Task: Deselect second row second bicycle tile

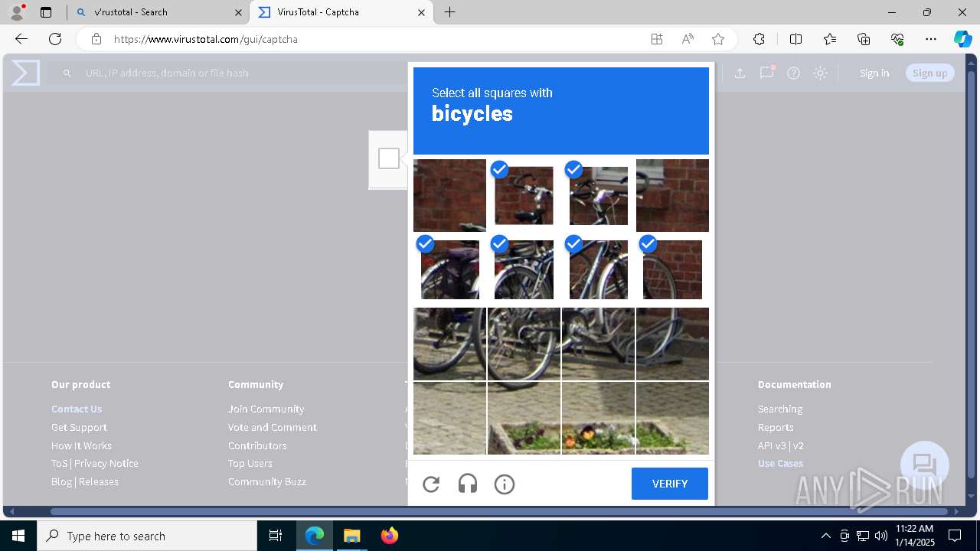Action: [524, 269]
